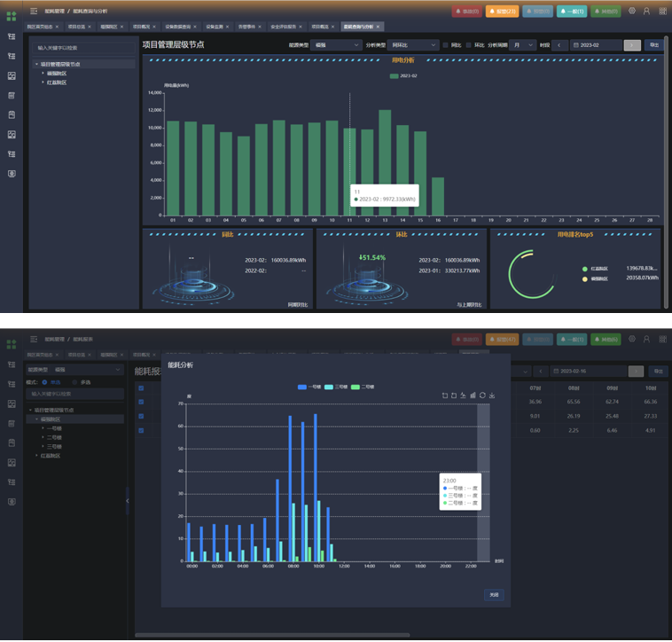Expand 二号楼 node in the bottom tree
672x642 pixels.
click(x=43, y=437)
